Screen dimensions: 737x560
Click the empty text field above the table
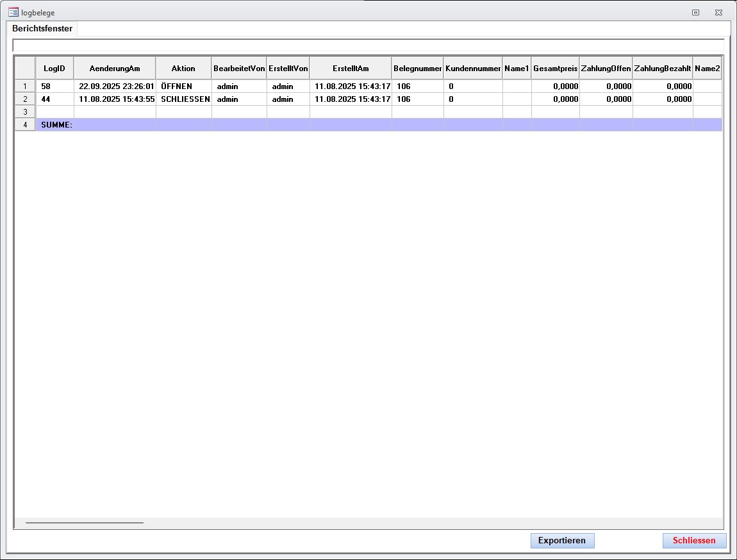coord(368,45)
